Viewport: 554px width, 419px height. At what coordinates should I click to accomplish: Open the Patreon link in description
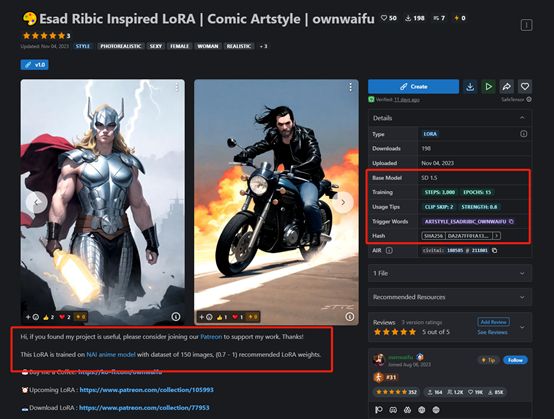click(211, 337)
